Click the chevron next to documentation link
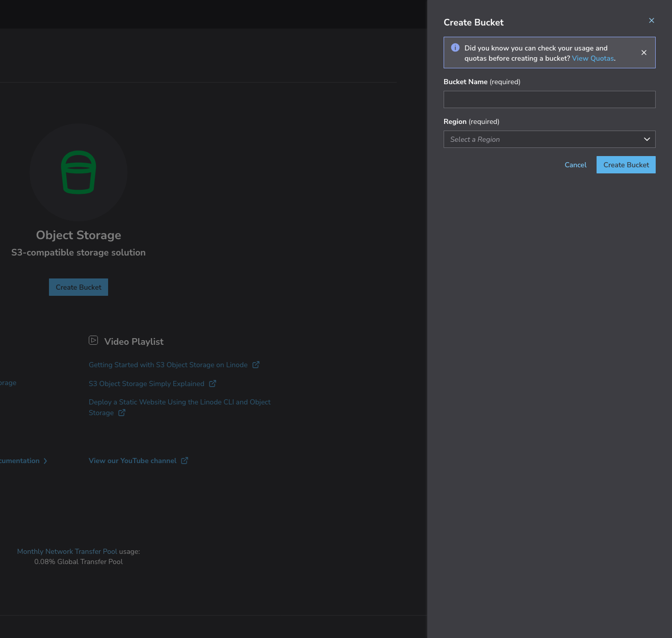This screenshot has width=672, height=638. 45,461
